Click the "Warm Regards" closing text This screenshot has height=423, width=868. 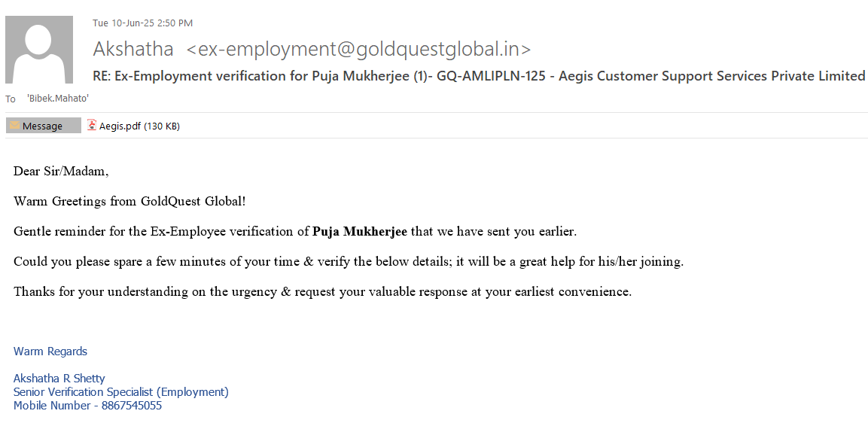tap(50, 351)
